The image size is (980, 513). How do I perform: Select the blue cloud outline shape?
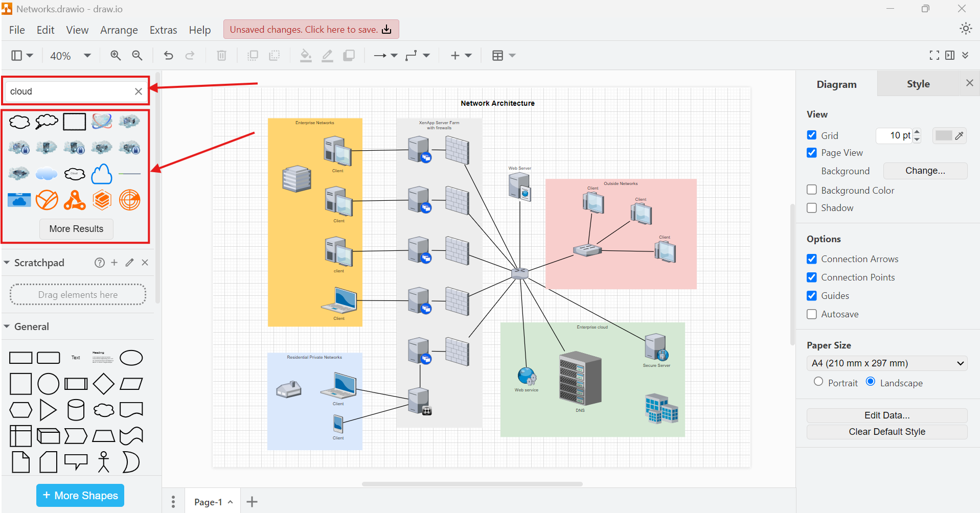(102, 174)
